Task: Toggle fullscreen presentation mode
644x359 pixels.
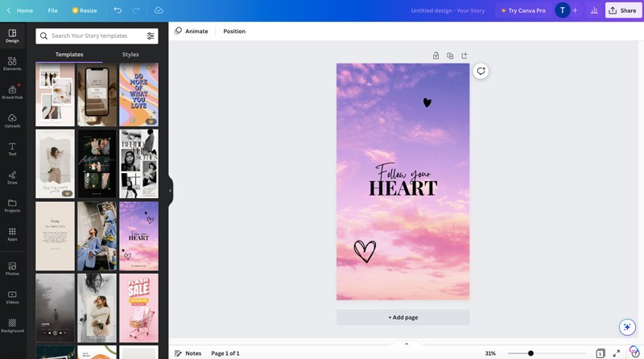Action: click(617, 353)
